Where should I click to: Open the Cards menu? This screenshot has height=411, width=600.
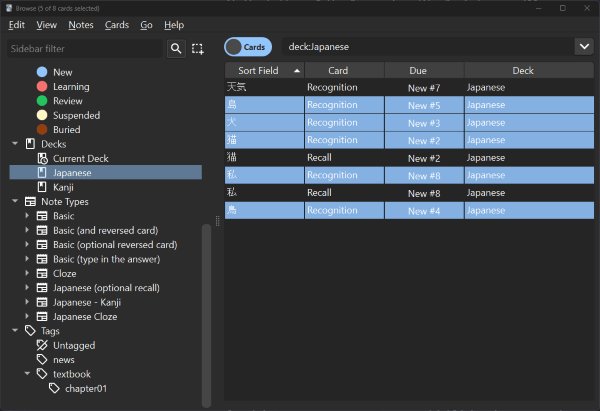click(117, 25)
